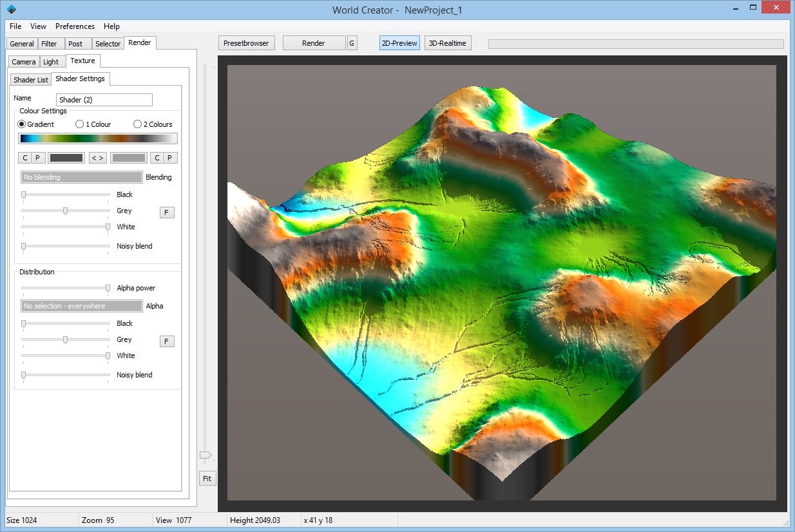The height and width of the screenshot is (532, 795).
Task: Click the G button beside Render
Action: [x=352, y=43]
